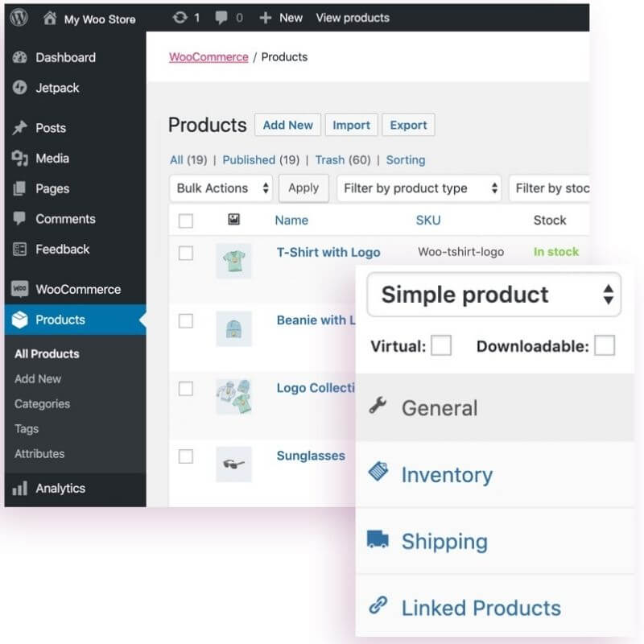This screenshot has width=644, height=644.
Task: Click the Feedback form icon
Action: click(x=19, y=249)
